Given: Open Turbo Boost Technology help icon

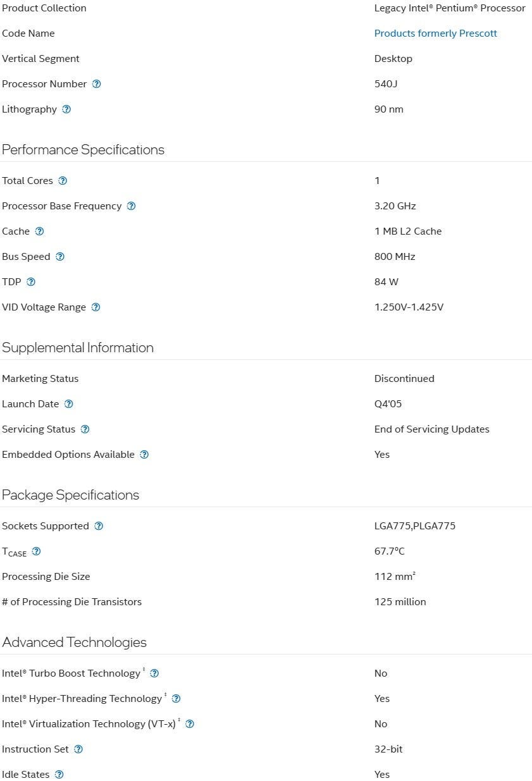Looking at the screenshot, I should 154,673.
